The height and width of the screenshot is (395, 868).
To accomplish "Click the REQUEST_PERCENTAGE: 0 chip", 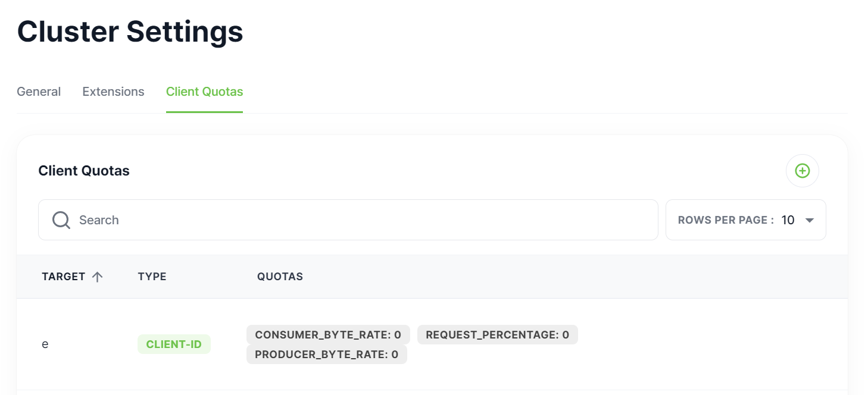I will (497, 335).
